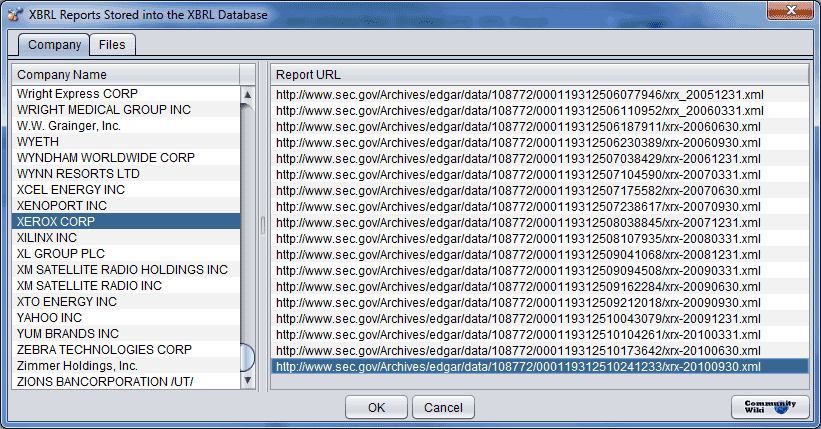Choose YUM BRANDS INC entry
Viewport: 821px width, 429px height.
tap(126, 333)
